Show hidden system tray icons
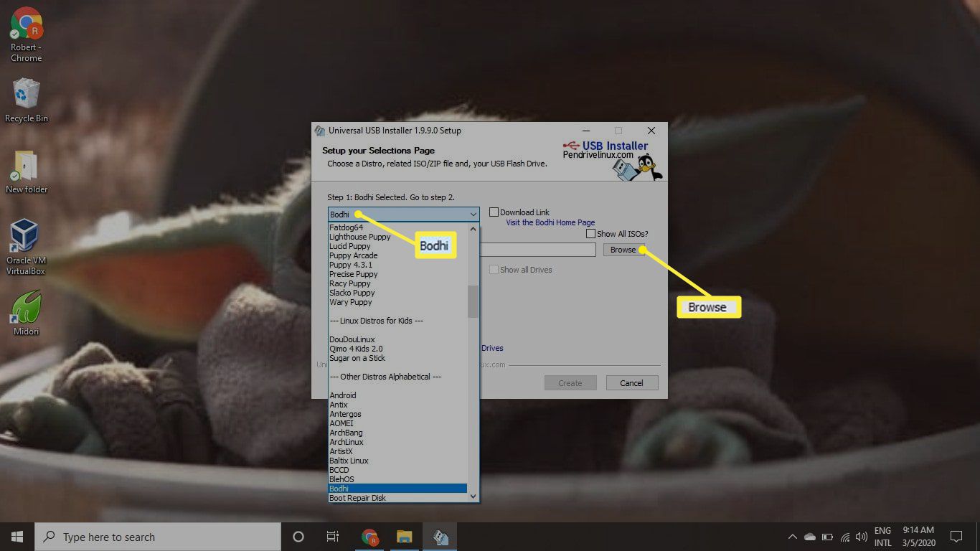This screenshot has width=980, height=551. [793, 537]
